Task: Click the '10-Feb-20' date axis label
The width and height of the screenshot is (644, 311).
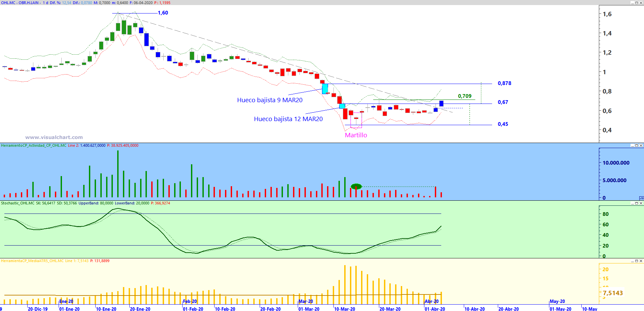Action: (225, 309)
